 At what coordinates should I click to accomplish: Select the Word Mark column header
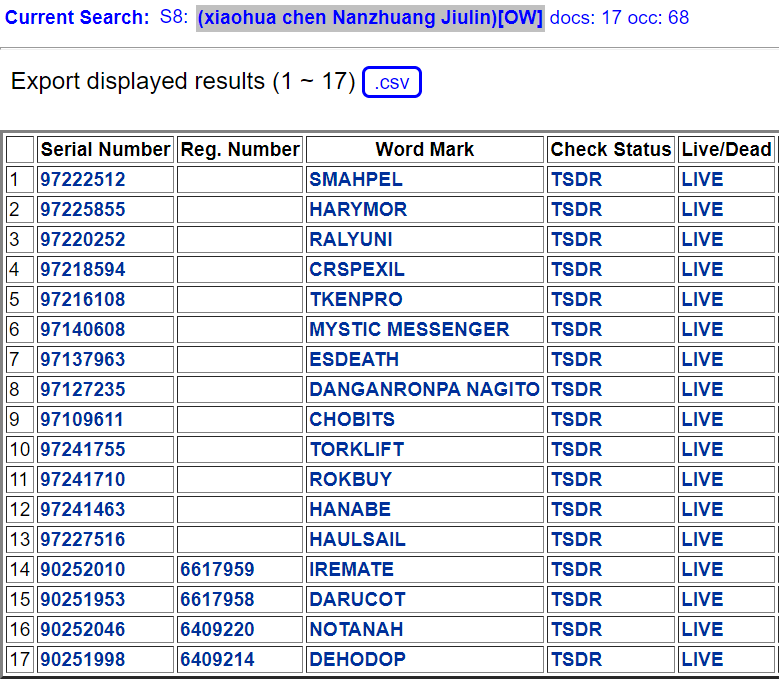(424, 150)
